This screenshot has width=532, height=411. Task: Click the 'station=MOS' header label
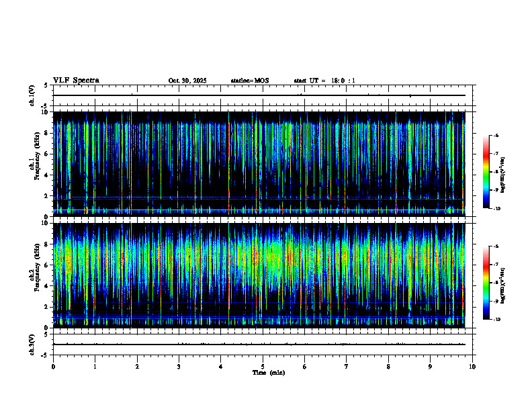[250, 81]
